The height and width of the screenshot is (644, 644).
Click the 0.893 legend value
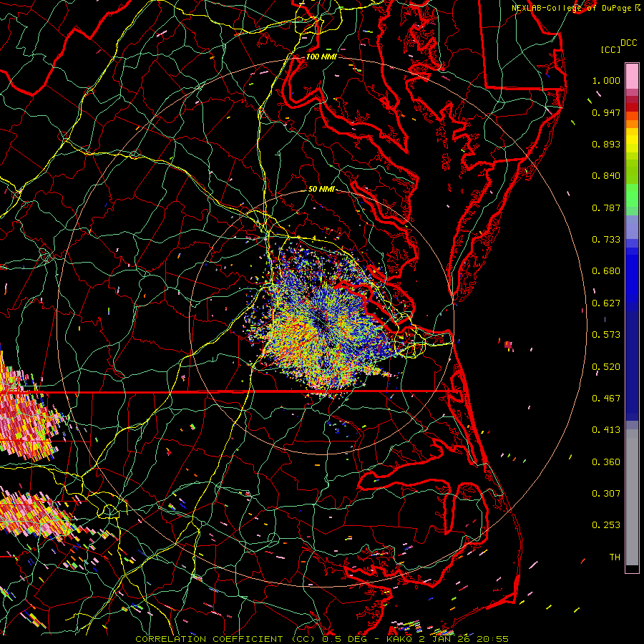606,144
